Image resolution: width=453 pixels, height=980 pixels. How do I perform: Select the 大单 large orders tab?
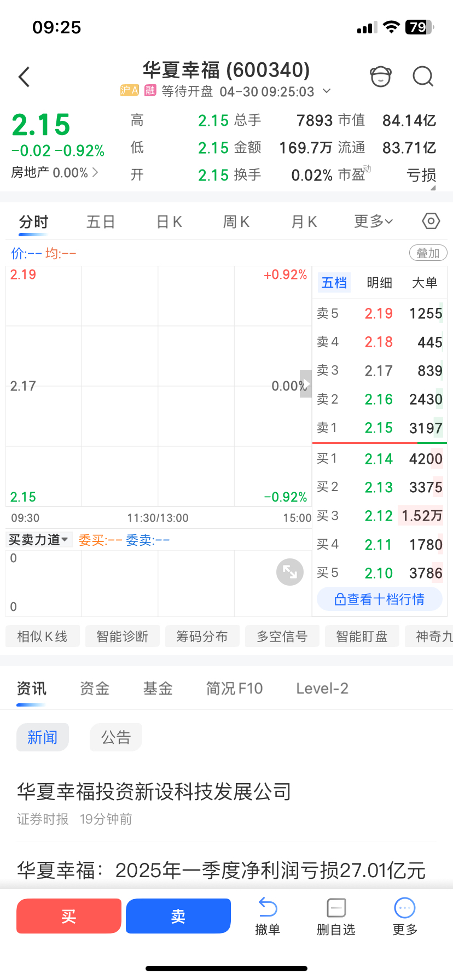click(x=425, y=283)
